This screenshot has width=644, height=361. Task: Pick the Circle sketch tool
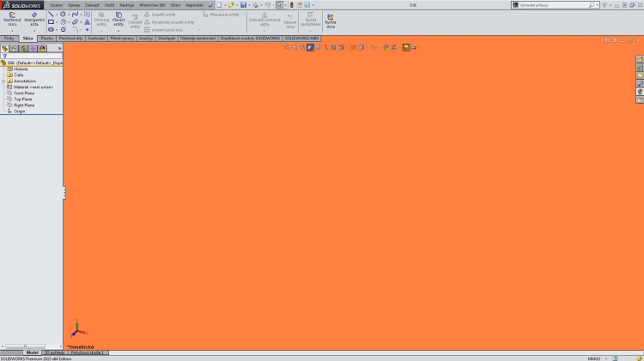pos(63,15)
